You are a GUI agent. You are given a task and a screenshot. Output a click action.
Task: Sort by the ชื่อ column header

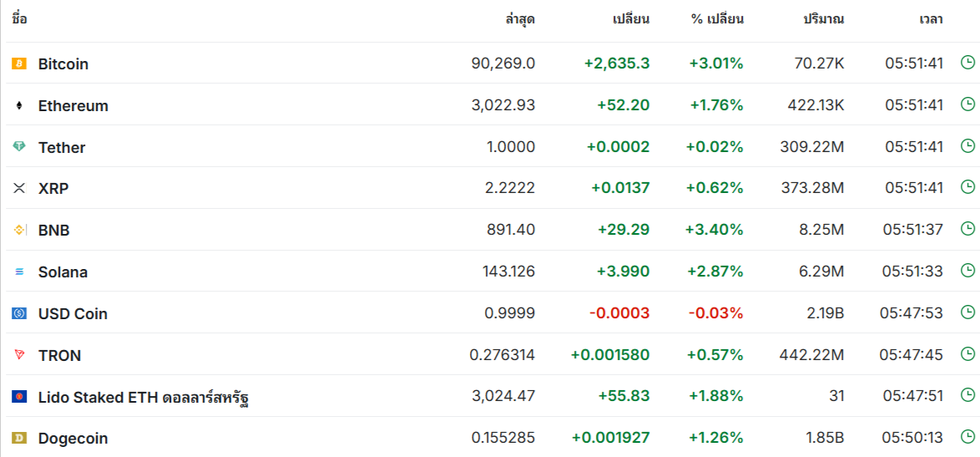pos(19,18)
